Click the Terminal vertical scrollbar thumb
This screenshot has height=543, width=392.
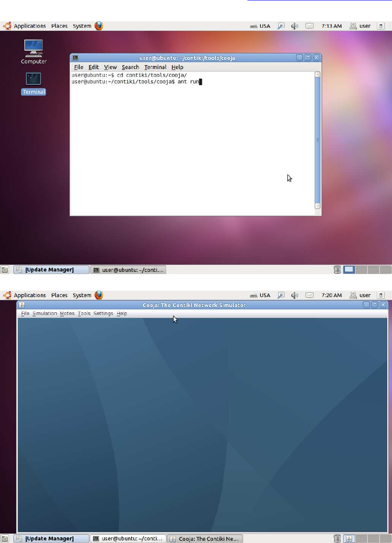(317, 140)
